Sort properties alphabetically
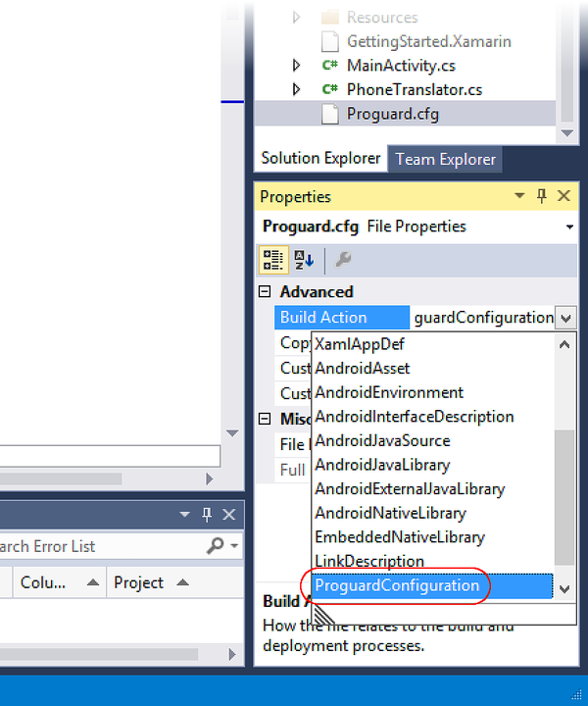 pyautogui.click(x=304, y=260)
